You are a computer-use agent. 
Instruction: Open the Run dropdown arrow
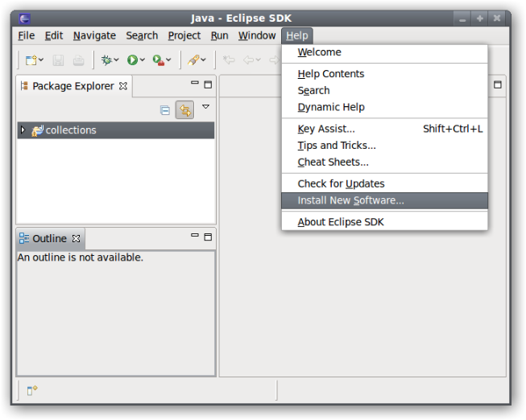point(143,60)
